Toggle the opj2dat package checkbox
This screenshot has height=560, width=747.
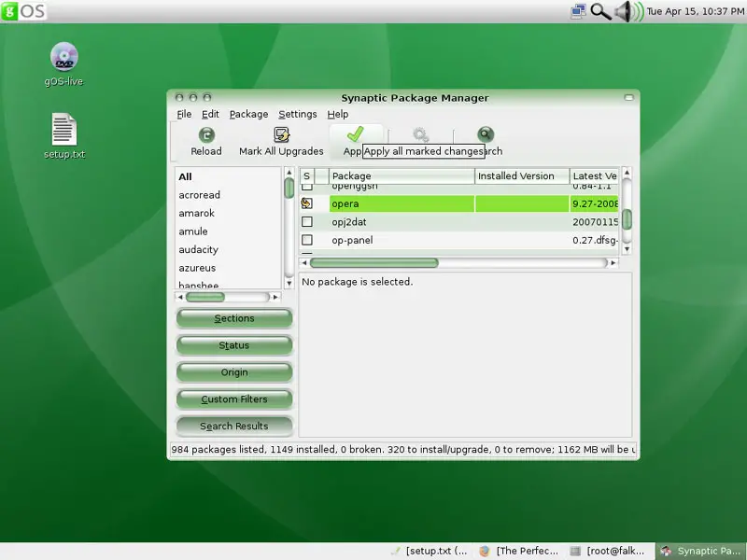click(307, 222)
